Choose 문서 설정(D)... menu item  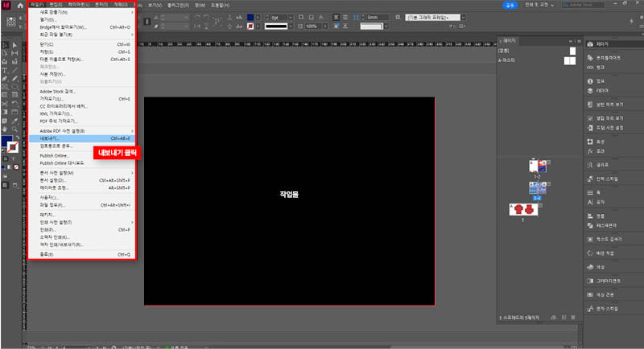coord(82,180)
